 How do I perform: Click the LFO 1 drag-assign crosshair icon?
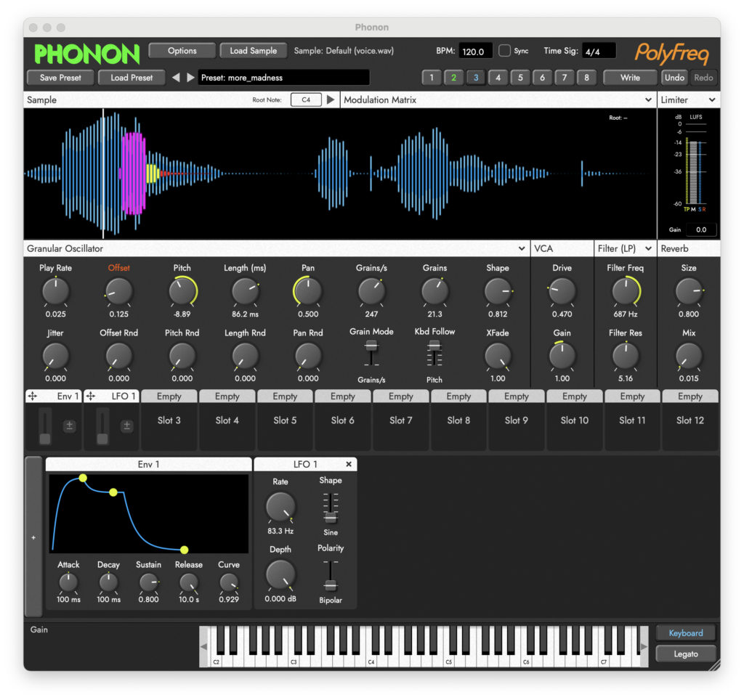pos(91,396)
